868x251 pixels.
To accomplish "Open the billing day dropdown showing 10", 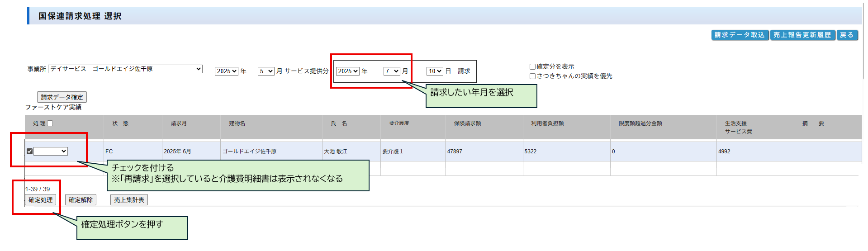I will (435, 71).
